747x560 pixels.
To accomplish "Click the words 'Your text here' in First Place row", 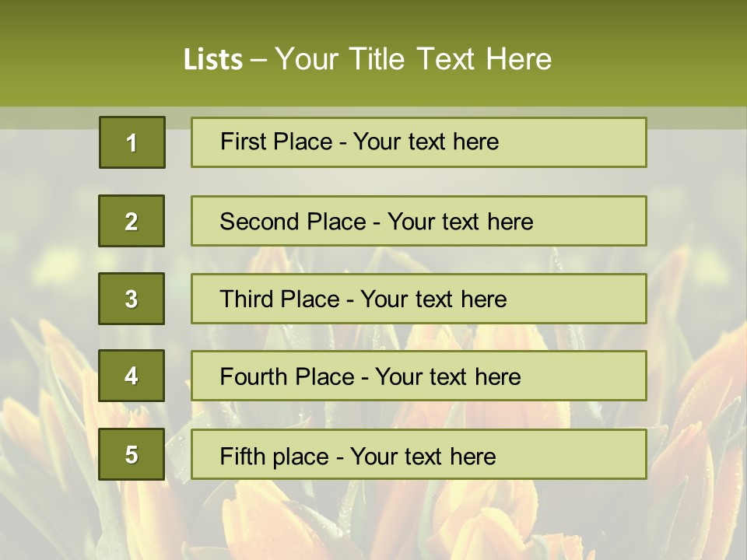I will tap(426, 142).
